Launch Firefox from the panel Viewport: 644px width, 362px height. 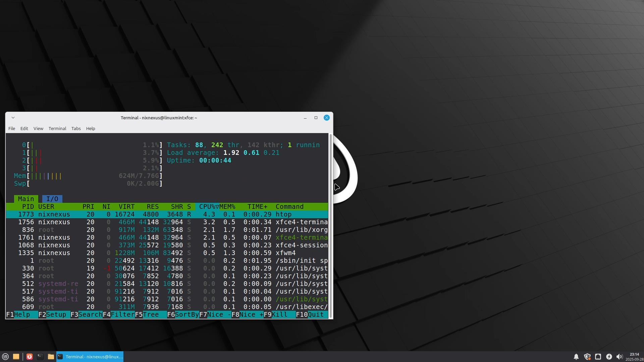coord(30,357)
